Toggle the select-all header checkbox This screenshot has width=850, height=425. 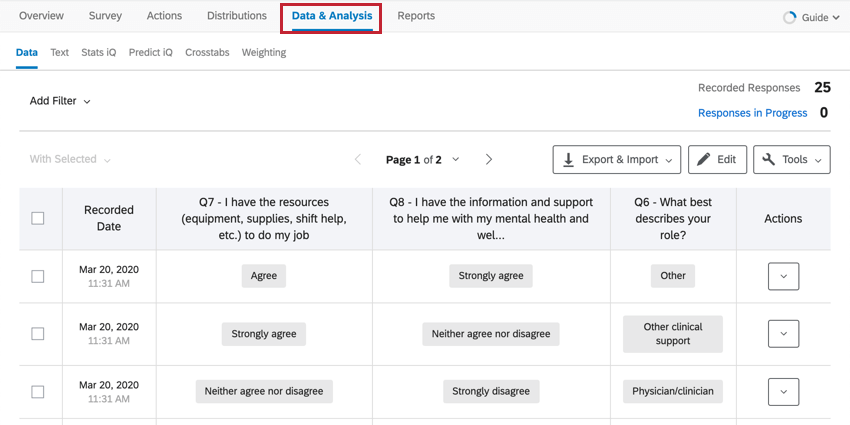click(38, 218)
